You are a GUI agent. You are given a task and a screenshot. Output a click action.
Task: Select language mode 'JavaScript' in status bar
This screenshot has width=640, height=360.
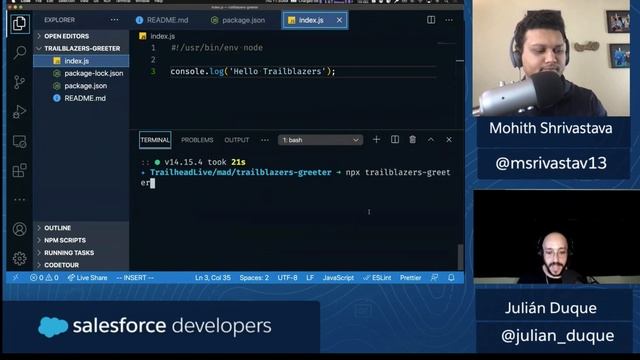[x=338, y=278]
